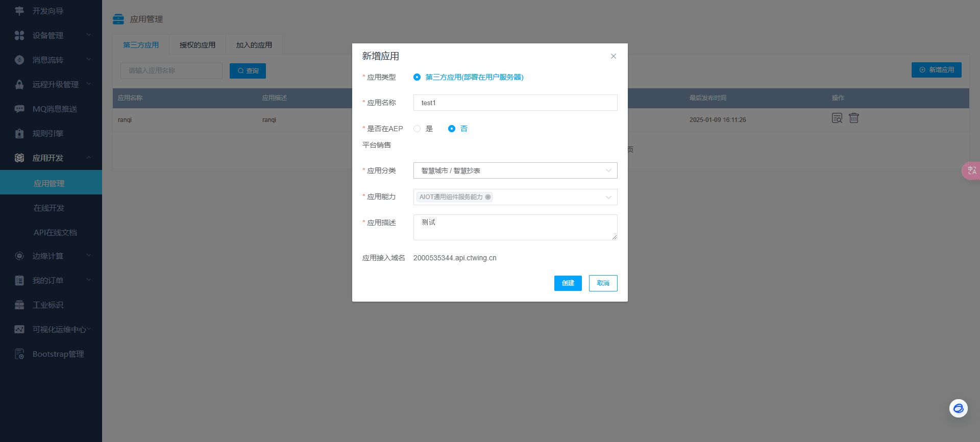Click the 创建 button
Image resolution: width=980 pixels, height=442 pixels.
pyautogui.click(x=568, y=283)
